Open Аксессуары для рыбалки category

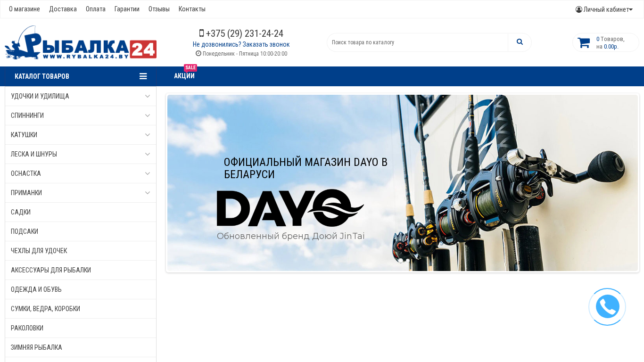pos(81,270)
